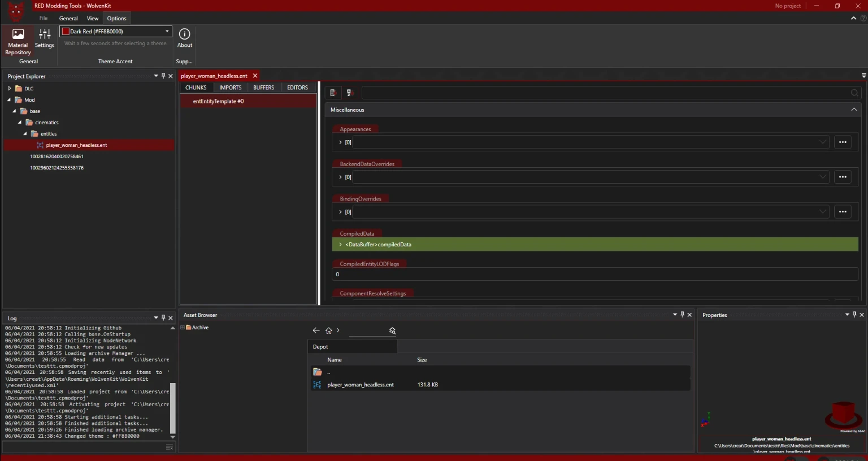This screenshot has width=868, height=461.
Task: Collapse the base folder
Action: tap(14, 111)
